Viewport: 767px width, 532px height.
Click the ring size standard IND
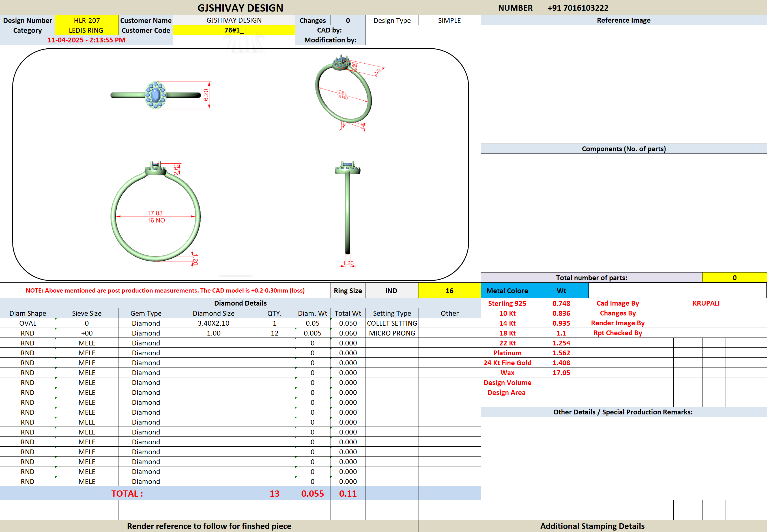391,291
